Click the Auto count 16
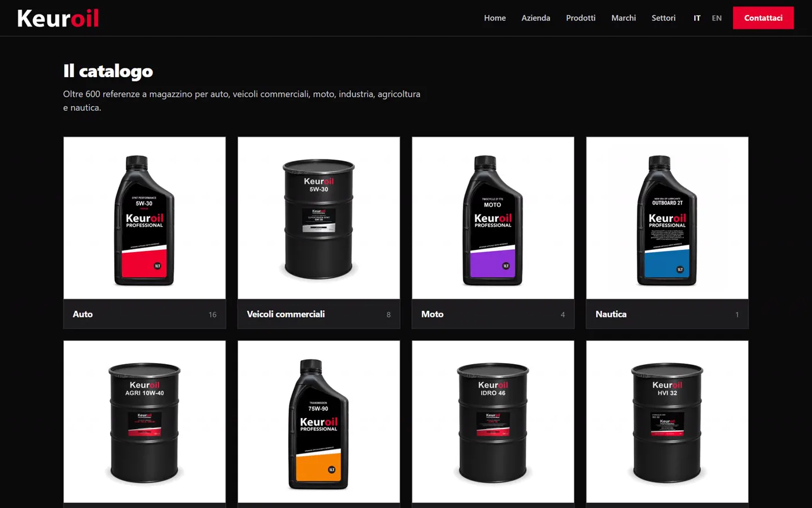Image resolution: width=812 pixels, height=508 pixels. pos(212,315)
